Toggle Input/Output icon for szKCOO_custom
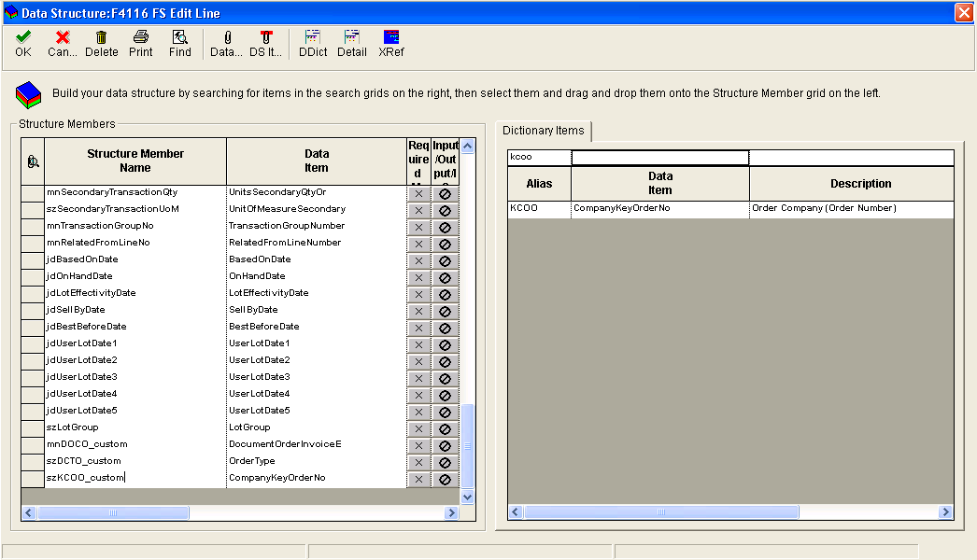Image resolution: width=977 pixels, height=560 pixels. [x=445, y=480]
